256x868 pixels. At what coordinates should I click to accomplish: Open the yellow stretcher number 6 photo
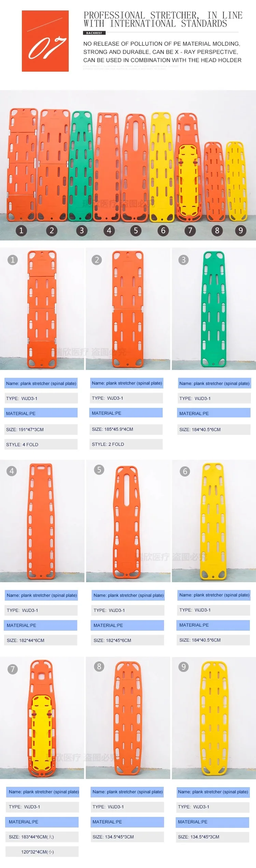coord(214,521)
